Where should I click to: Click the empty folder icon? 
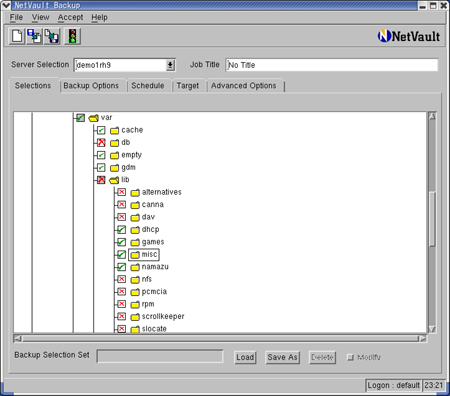(x=114, y=155)
